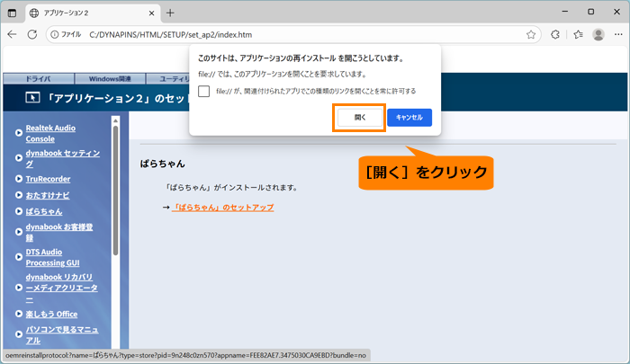Click the「ぱらちゃん」のセットアップ link

click(x=223, y=208)
